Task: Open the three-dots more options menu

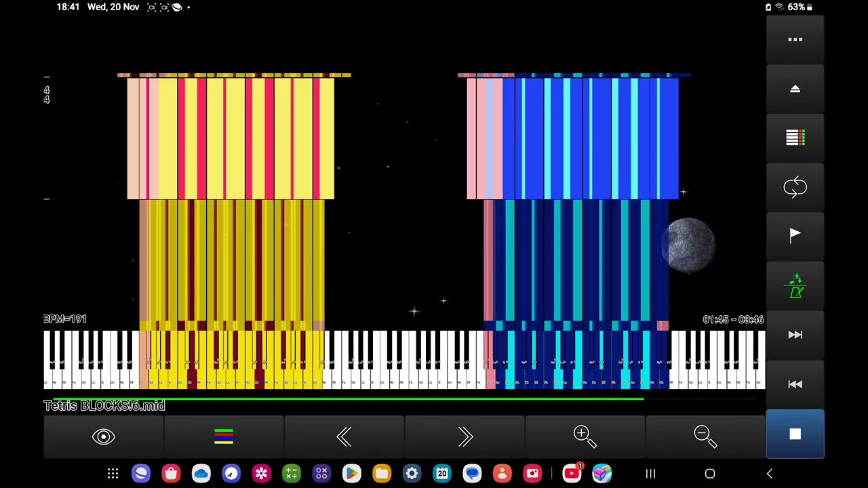Action: (795, 40)
